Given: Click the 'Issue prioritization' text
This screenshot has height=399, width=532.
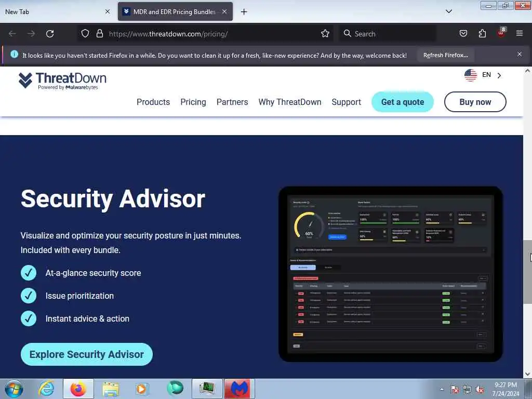Looking at the screenshot, I should pyautogui.click(x=79, y=296).
